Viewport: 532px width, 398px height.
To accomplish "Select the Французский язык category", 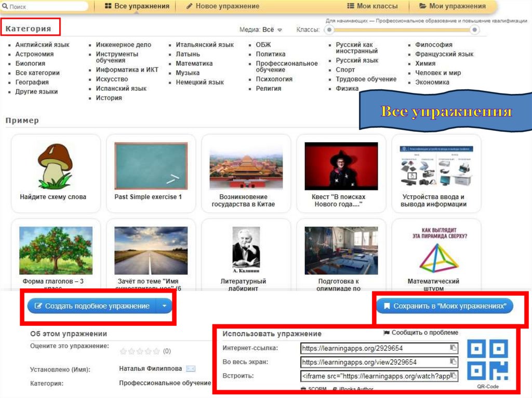I will (x=444, y=54).
